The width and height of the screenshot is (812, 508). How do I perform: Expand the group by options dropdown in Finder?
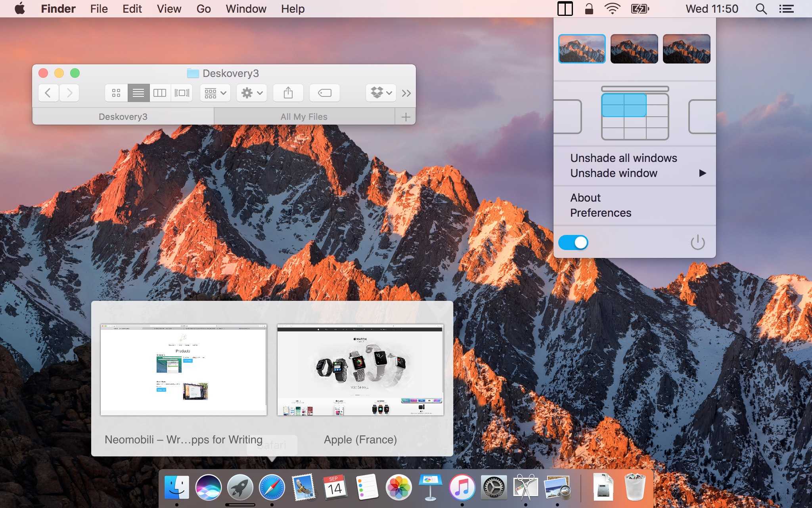click(x=214, y=93)
